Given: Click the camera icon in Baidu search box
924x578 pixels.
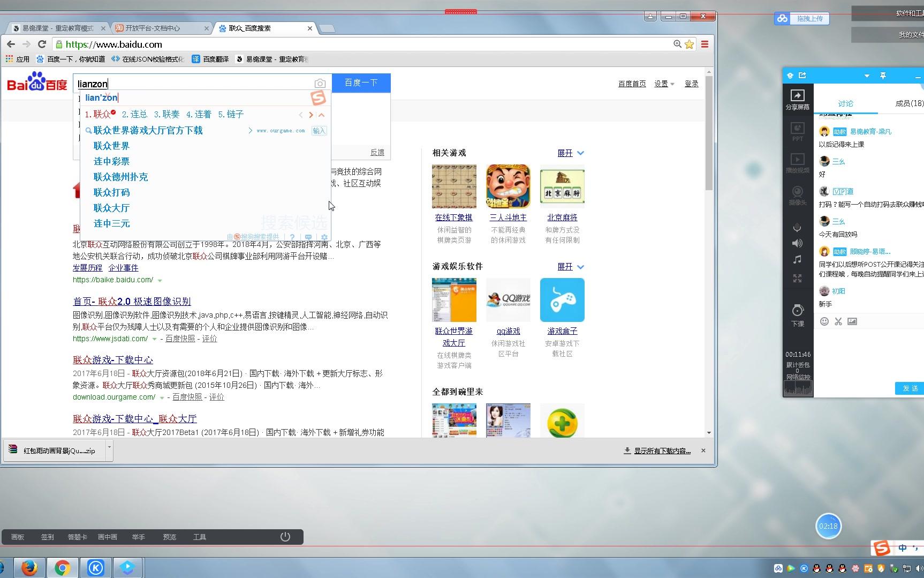Looking at the screenshot, I should (x=320, y=83).
